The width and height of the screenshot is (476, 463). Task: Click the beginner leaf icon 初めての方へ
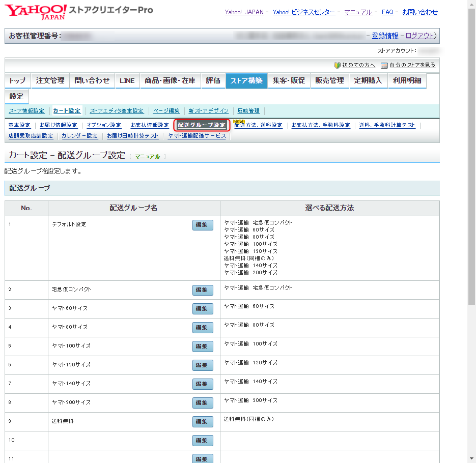(337, 65)
